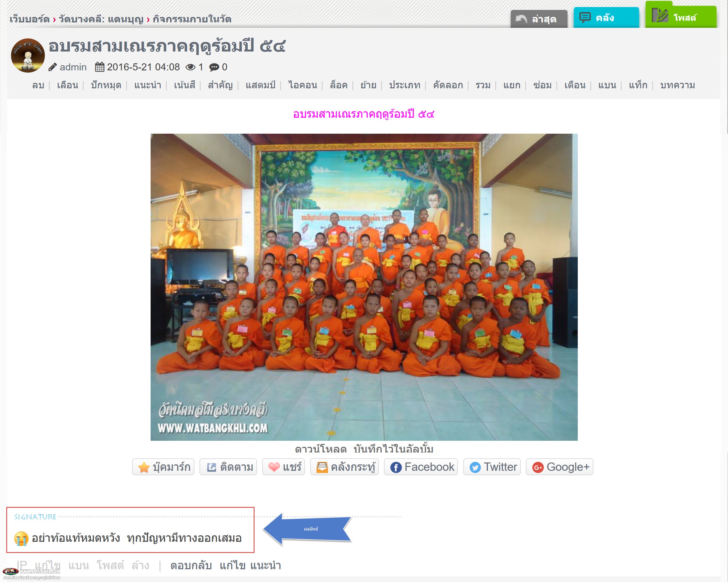Click the ติดตาม follow button
The width and height of the screenshot is (728, 582).
coord(228,467)
